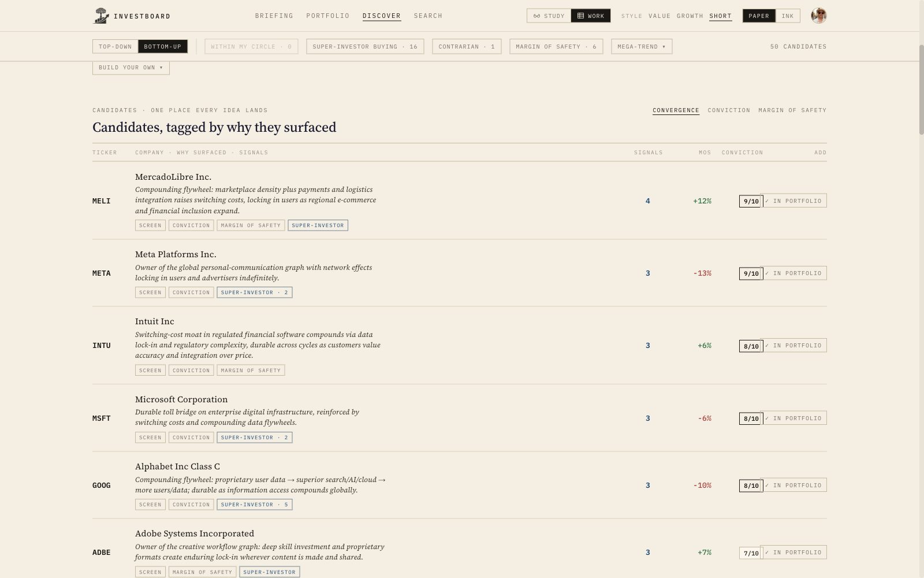Choose Paper theme

759,16
